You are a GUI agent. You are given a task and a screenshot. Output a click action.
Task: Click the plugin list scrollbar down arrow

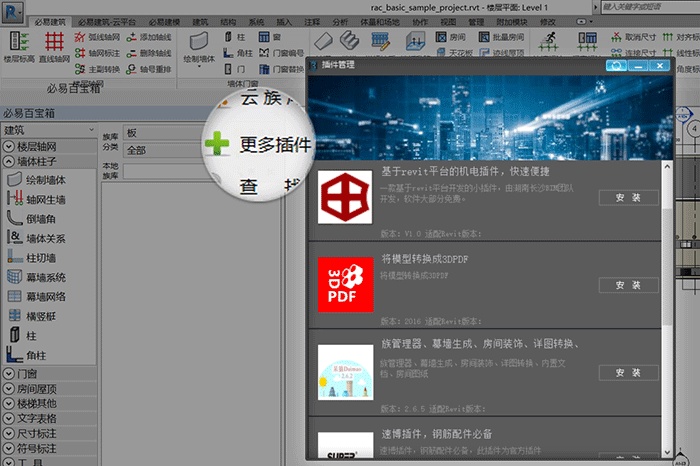[x=667, y=452]
